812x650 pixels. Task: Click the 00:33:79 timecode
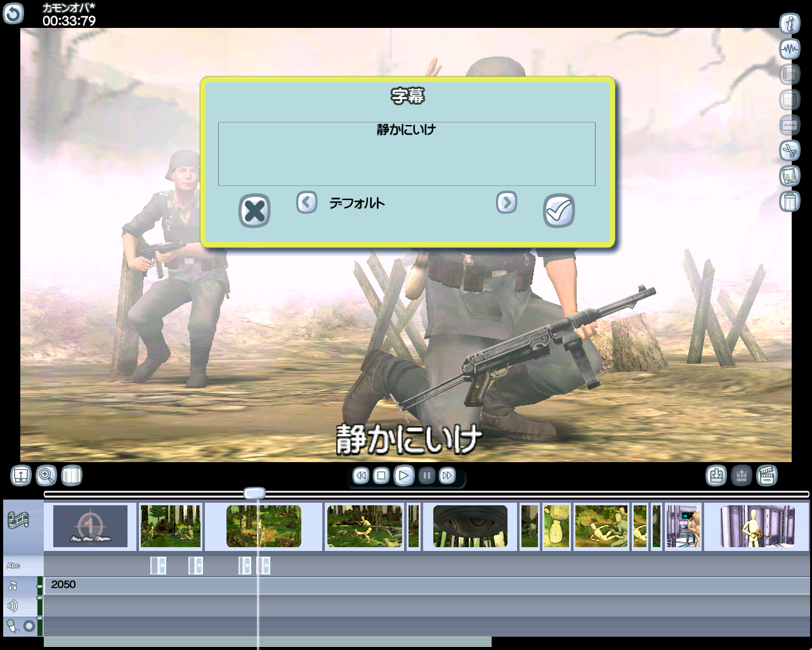(x=69, y=21)
